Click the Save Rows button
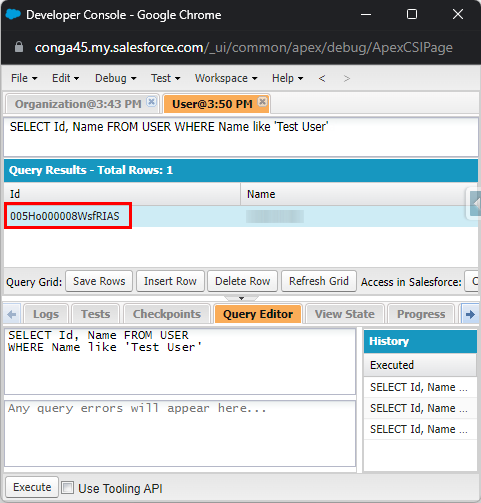This screenshot has height=503, width=481. (x=99, y=281)
